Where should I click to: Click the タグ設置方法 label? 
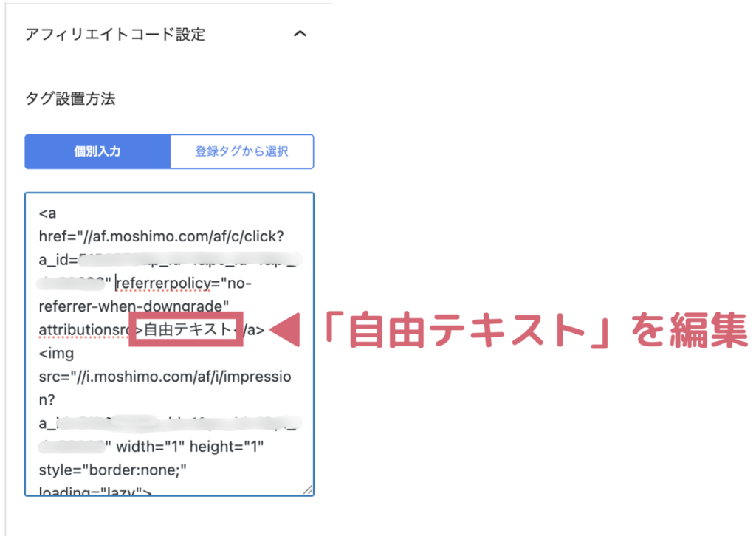click(70, 98)
